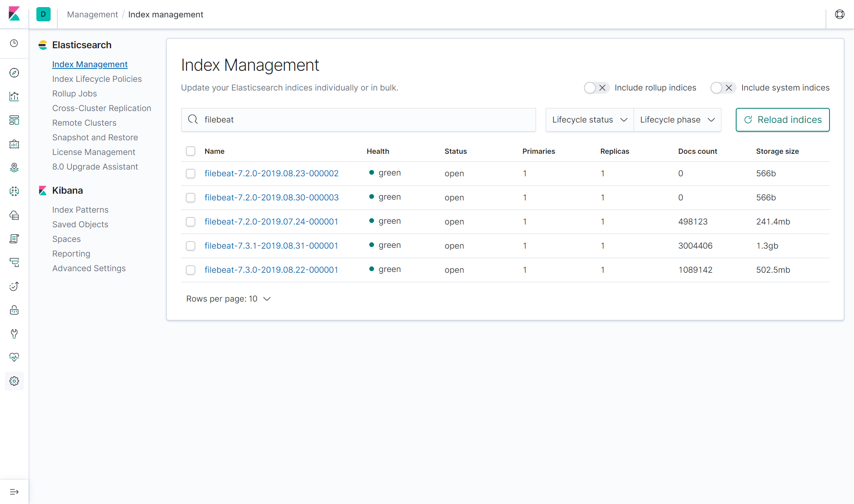The height and width of the screenshot is (504, 854).
Task: Open Rollup Jobs section
Action: pyautogui.click(x=74, y=93)
